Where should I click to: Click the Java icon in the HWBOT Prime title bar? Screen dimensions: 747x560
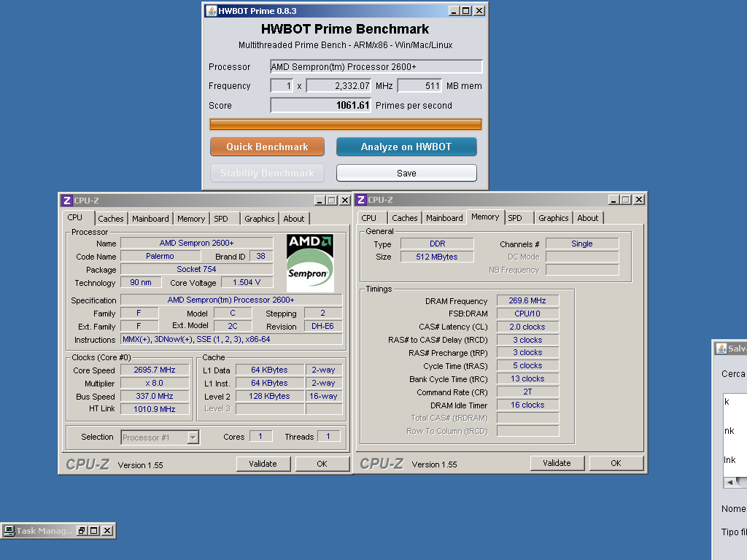pyautogui.click(x=211, y=10)
